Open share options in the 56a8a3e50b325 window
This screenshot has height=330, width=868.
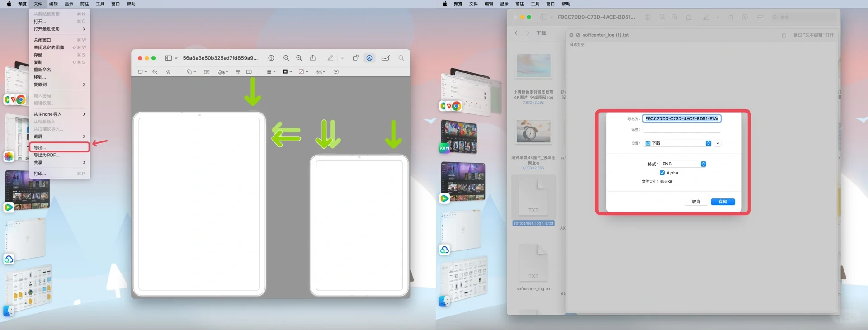click(313, 58)
